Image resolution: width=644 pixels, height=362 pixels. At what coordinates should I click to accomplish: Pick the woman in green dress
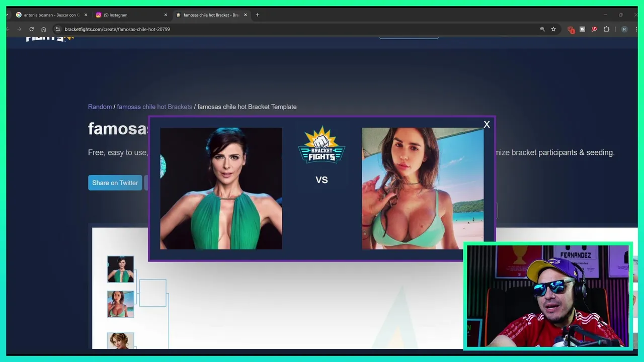coord(221,189)
